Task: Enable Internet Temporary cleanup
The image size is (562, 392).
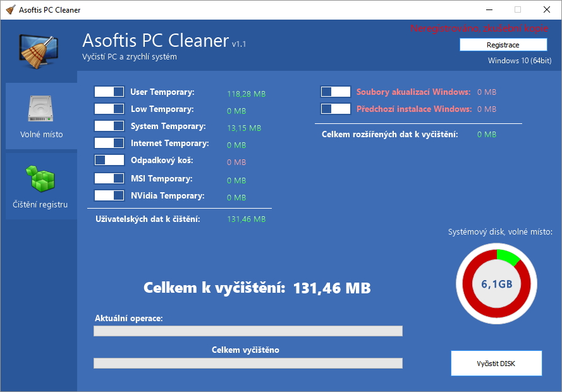Action: pos(109,142)
